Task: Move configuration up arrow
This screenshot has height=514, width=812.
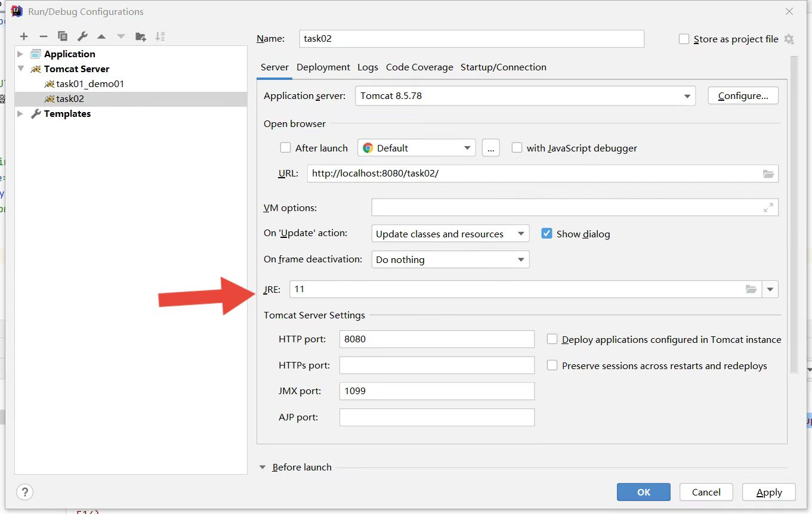Action: click(x=101, y=36)
